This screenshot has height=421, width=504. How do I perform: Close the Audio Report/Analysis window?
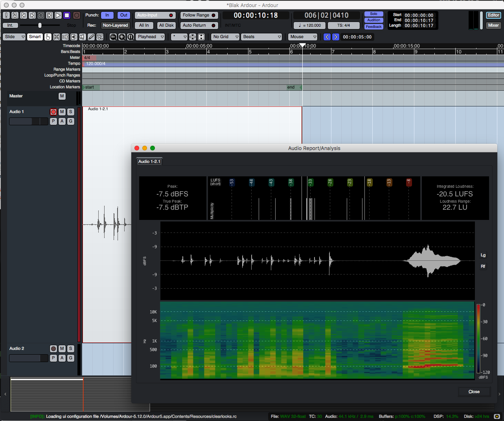click(474, 392)
